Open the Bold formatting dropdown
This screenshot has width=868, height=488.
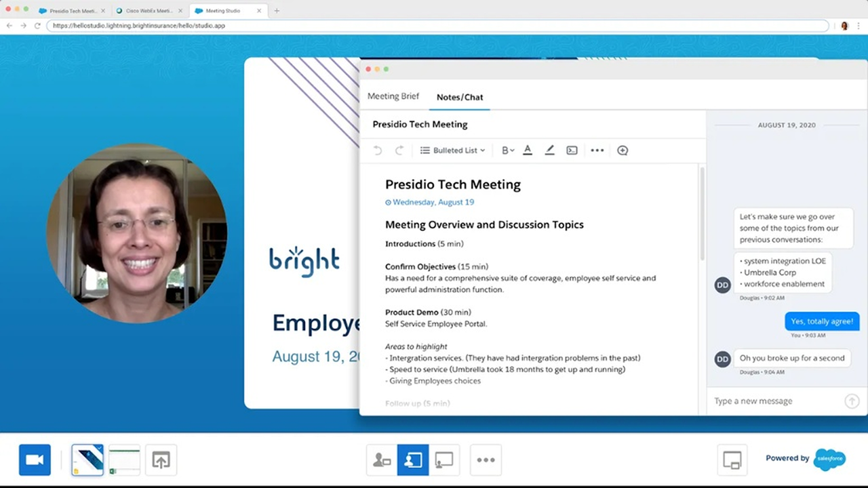click(x=507, y=150)
